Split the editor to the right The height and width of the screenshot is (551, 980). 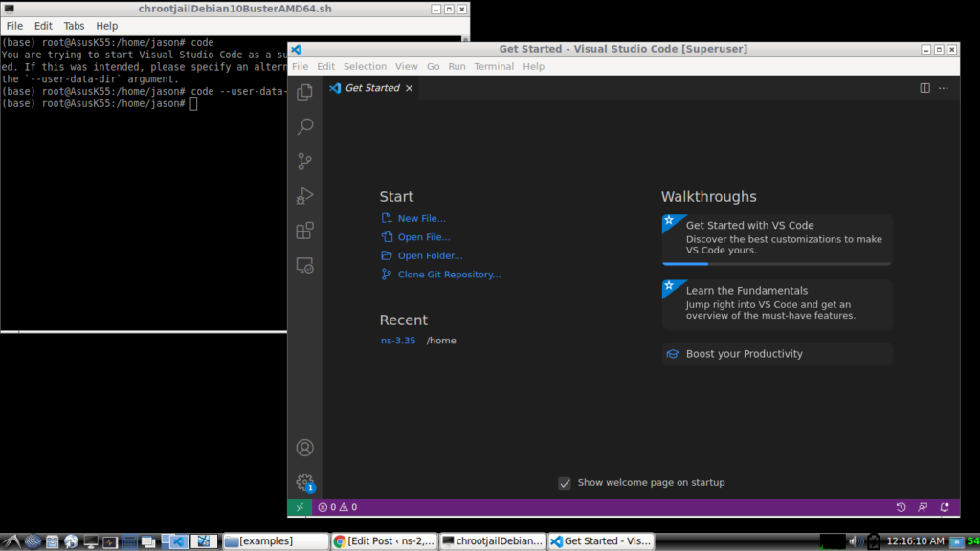(x=924, y=88)
